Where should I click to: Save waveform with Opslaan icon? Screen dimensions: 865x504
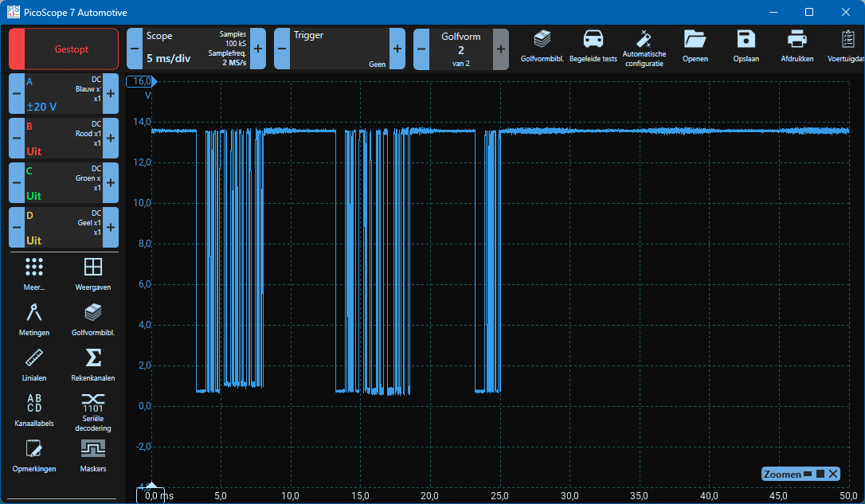[746, 45]
